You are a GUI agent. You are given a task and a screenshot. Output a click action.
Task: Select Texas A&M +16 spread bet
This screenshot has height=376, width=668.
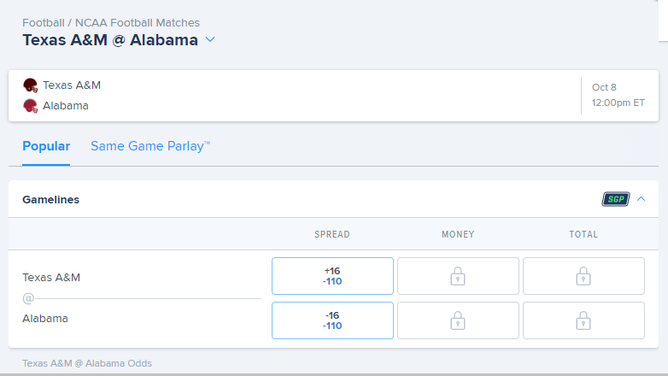pos(332,276)
